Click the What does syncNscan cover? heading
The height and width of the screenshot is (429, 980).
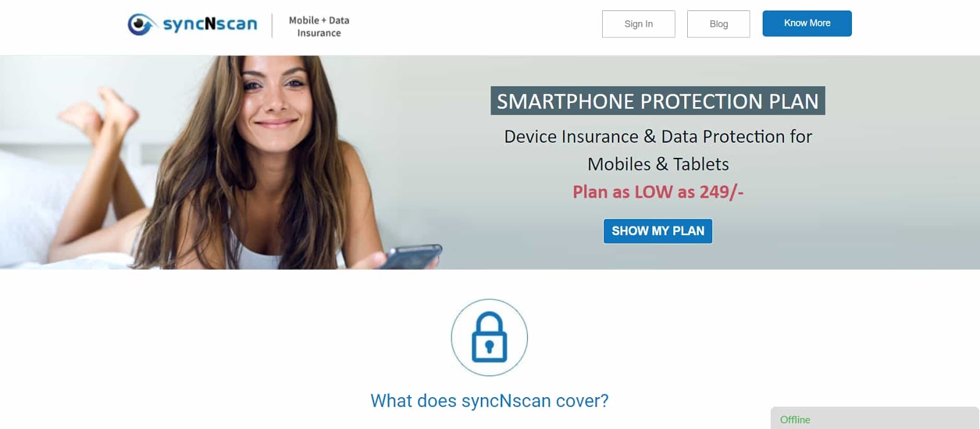(x=489, y=401)
